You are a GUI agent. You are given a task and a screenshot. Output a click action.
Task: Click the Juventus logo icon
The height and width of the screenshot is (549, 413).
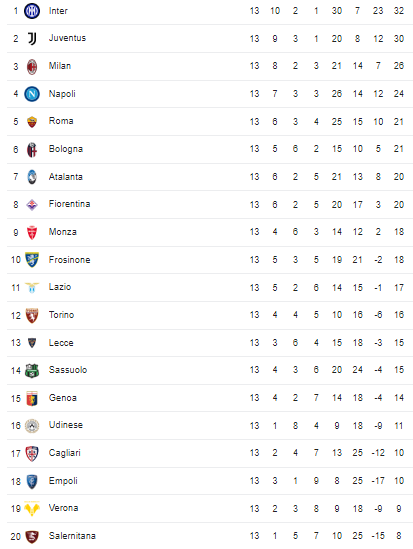click(32, 39)
